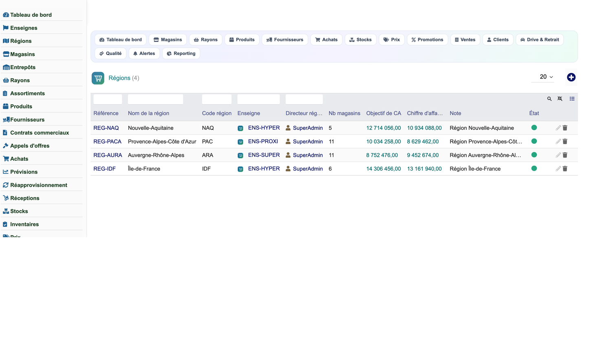Click the add new region plus icon
Viewport: 589px width, 364px height.
pyautogui.click(x=571, y=77)
